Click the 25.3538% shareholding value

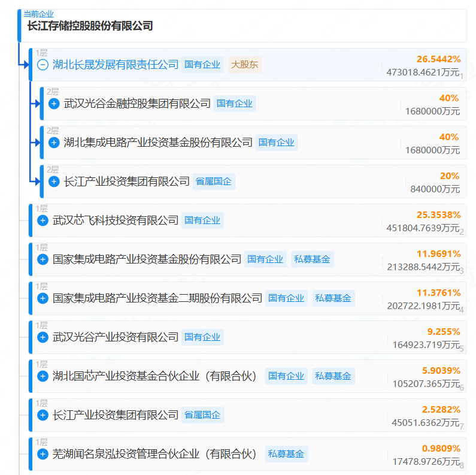439,215
